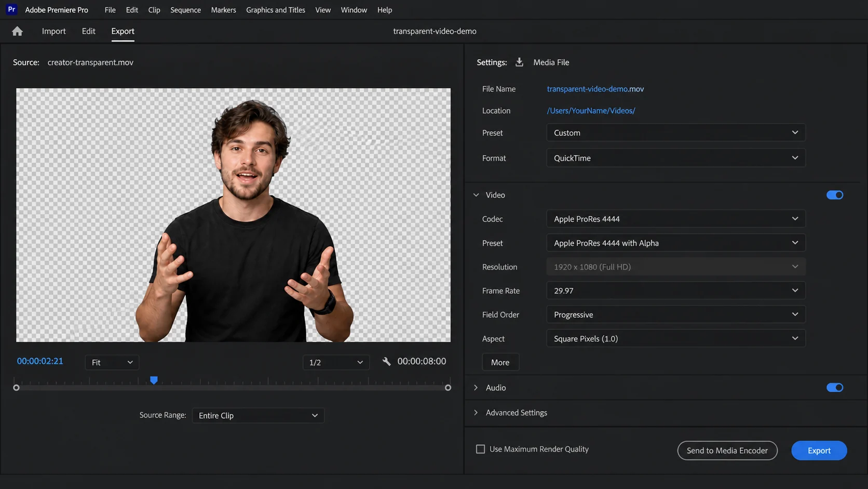Click the transparent-video-demo project title
Viewport: 868px width, 489px height.
click(x=435, y=31)
